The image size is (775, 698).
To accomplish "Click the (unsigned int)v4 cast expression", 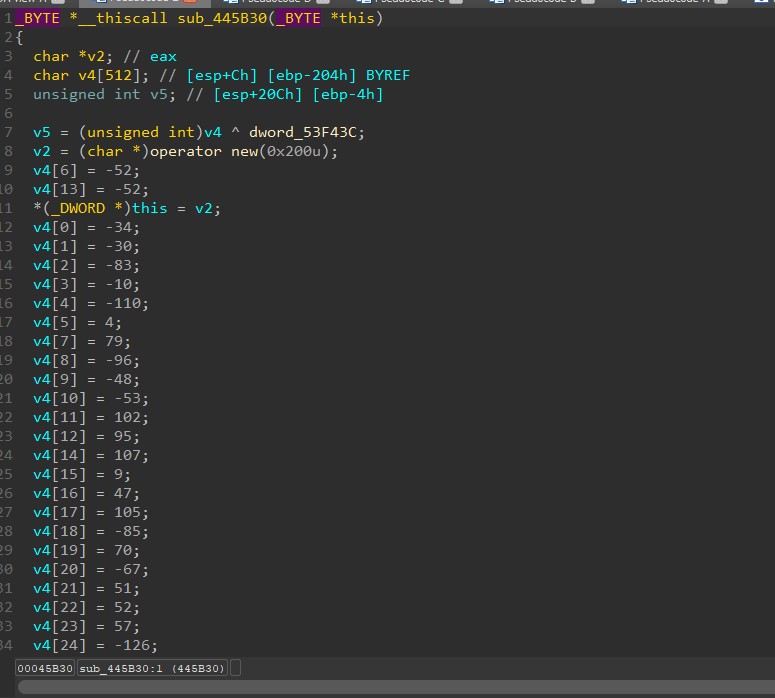I will tap(150, 132).
